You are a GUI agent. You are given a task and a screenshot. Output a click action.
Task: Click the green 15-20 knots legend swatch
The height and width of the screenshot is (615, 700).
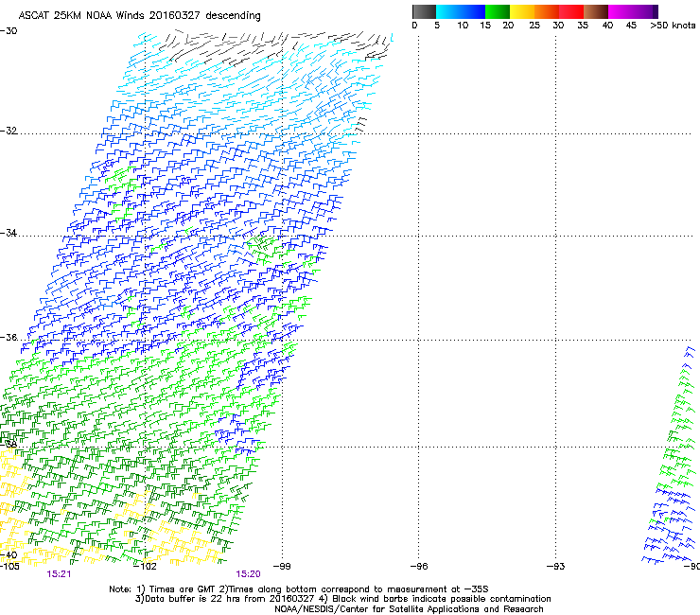click(x=498, y=11)
